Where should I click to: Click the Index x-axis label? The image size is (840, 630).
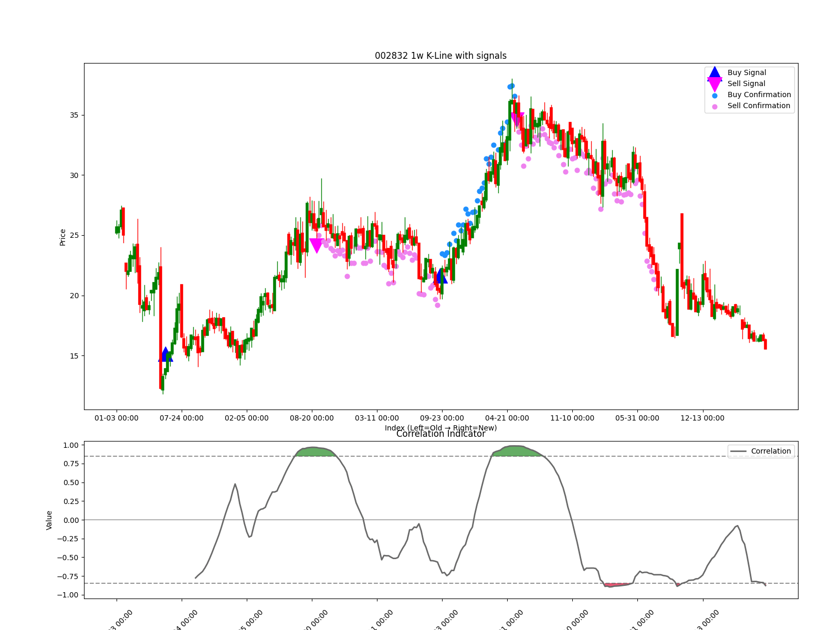(440, 428)
